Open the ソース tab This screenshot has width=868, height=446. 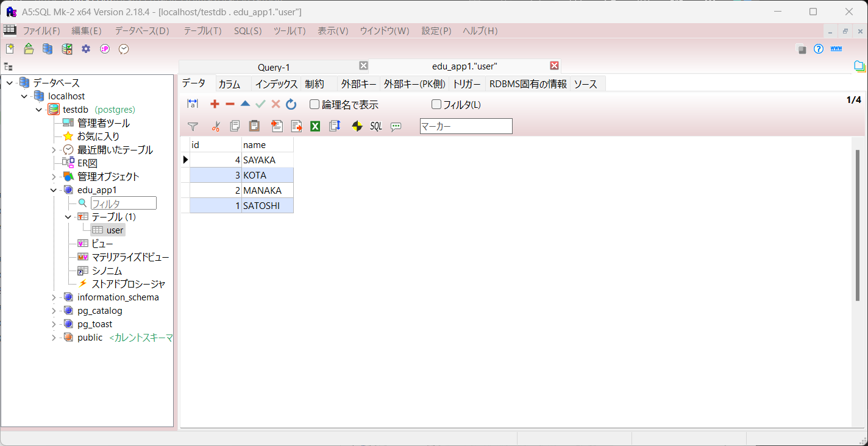[586, 84]
